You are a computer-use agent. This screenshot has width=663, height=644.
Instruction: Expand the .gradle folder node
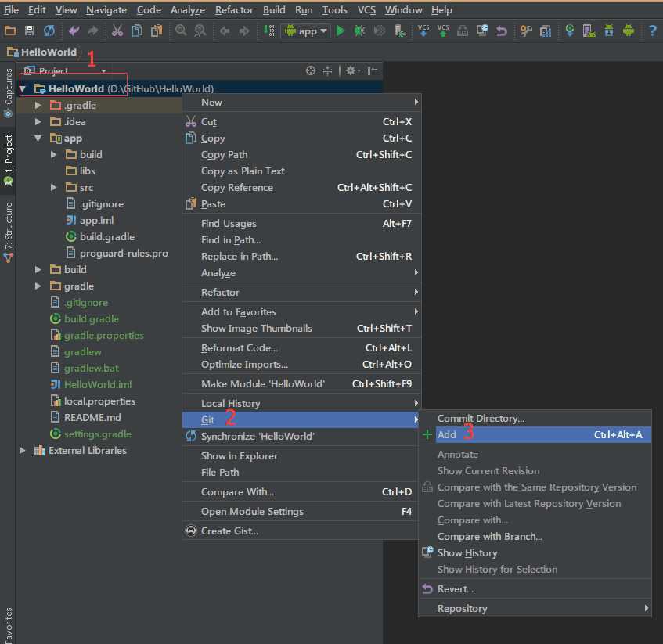pos(38,105)
